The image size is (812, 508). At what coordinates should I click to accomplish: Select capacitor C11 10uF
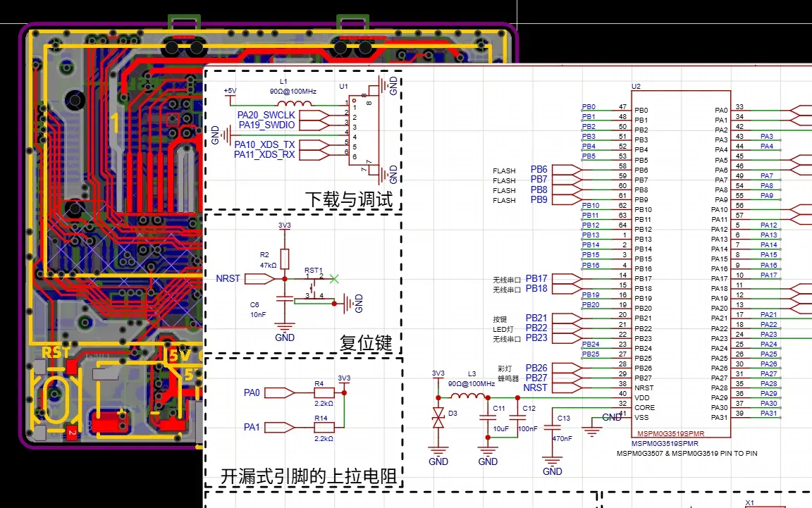tap(487, 417)
